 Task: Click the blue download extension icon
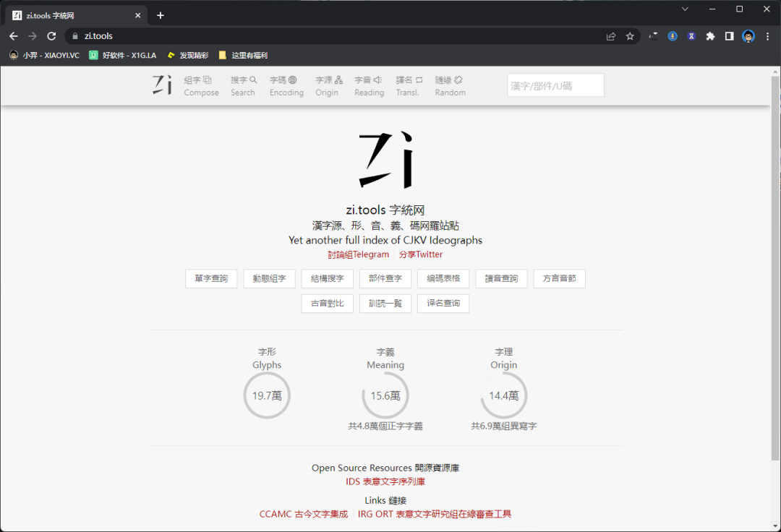pyautogui.click(x=673, y=36)
